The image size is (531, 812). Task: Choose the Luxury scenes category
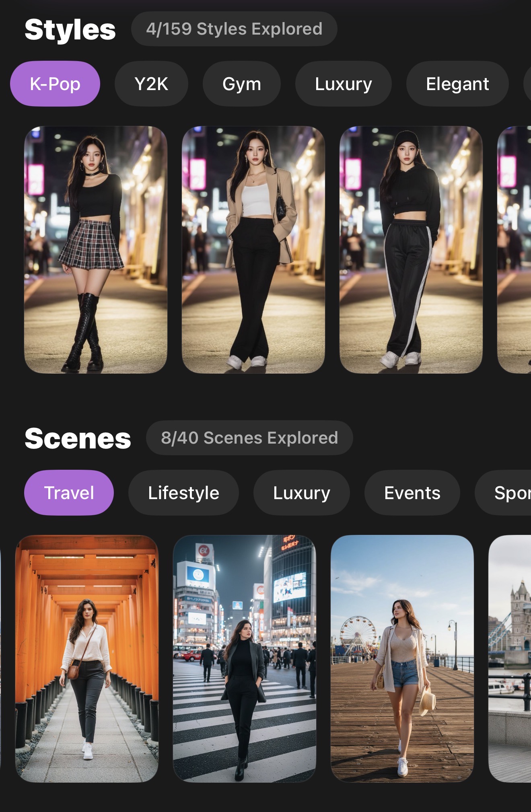tap(302, 493)
